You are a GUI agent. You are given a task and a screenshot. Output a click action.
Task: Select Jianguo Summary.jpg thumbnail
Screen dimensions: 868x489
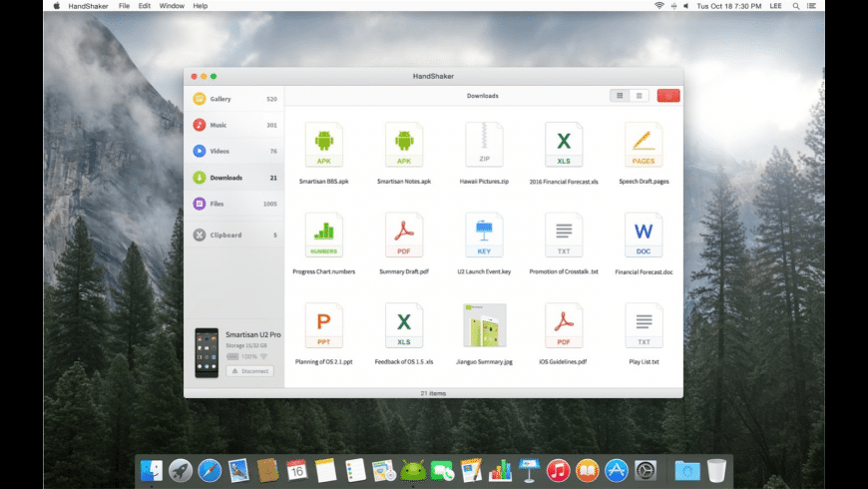484,325
